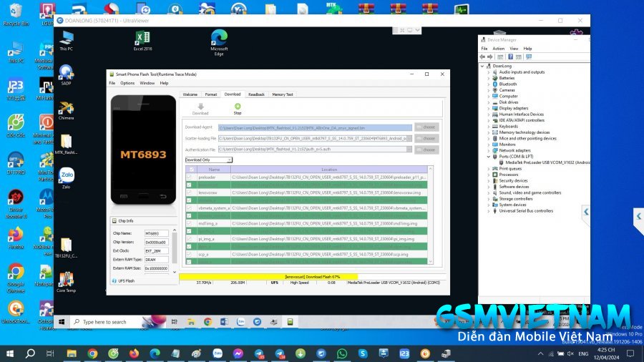644x362 pixels.
Task: Expand Disk drives node in Device Manager
Action: 489,102
